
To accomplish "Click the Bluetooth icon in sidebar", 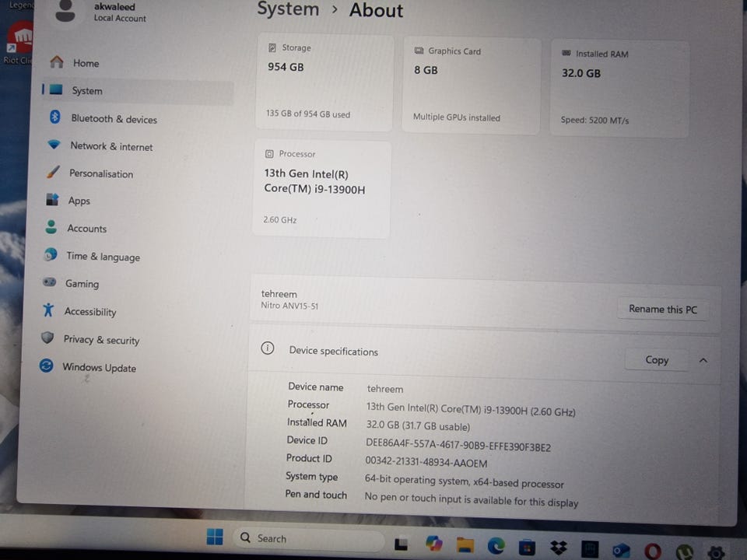I will pyautogui.click(x=54, y=117).
